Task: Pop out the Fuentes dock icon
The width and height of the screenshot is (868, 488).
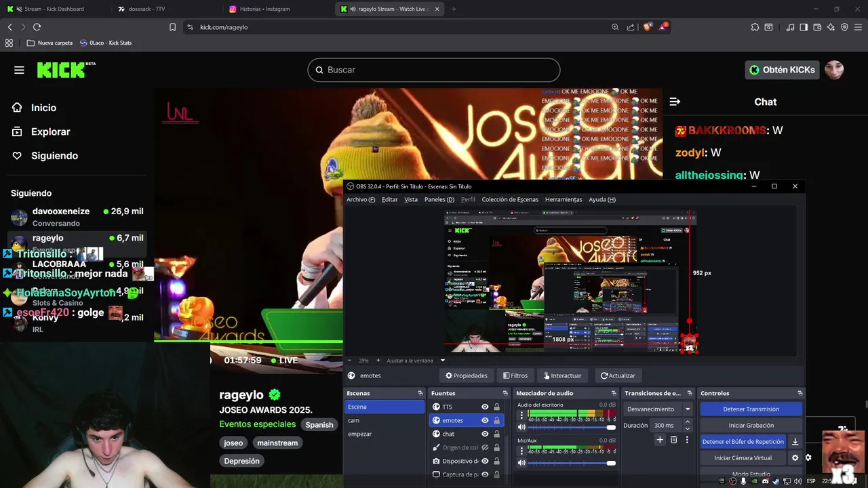Action: tap(505, 393)
